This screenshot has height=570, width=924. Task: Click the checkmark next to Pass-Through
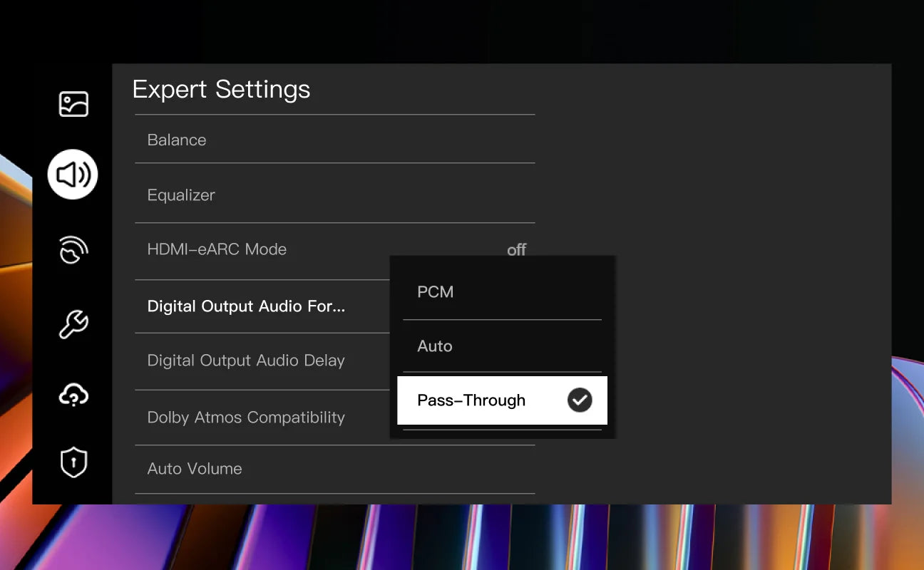point(580,400)
